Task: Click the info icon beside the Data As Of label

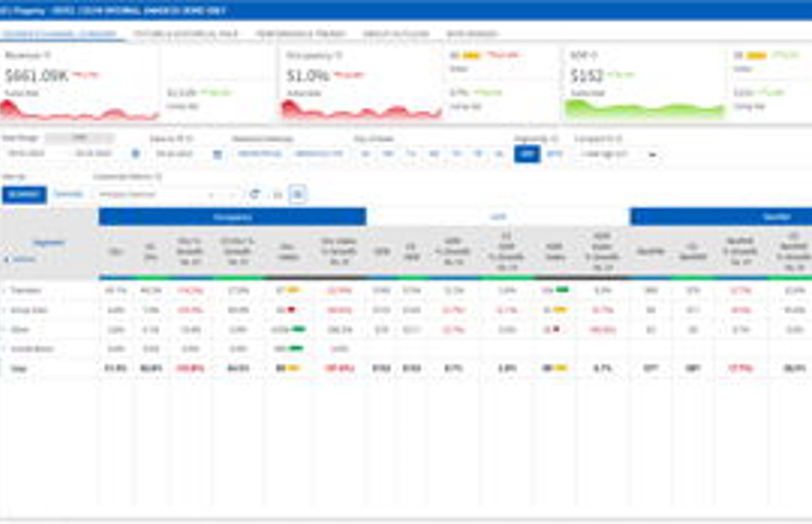Action: [x=189, y=138]
